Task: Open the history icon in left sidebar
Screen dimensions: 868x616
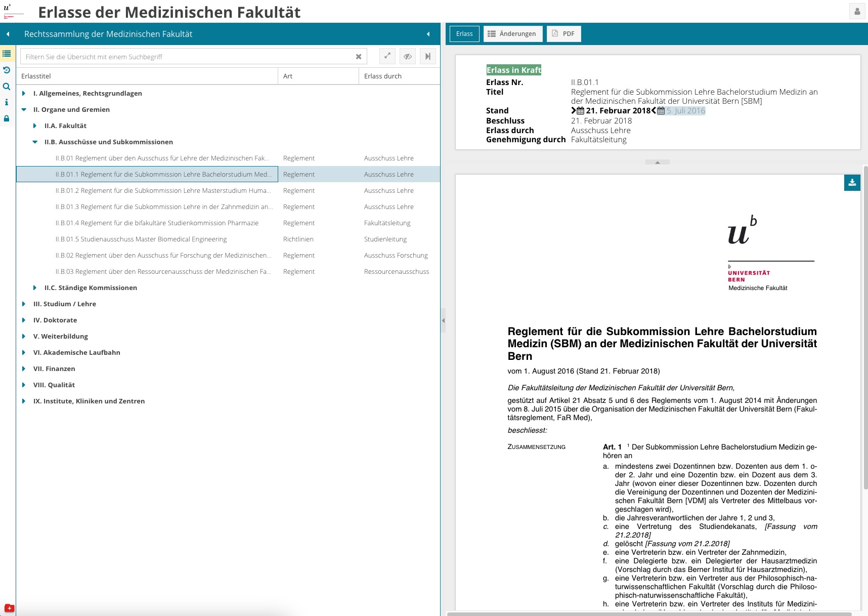Action: coord(7,70)
